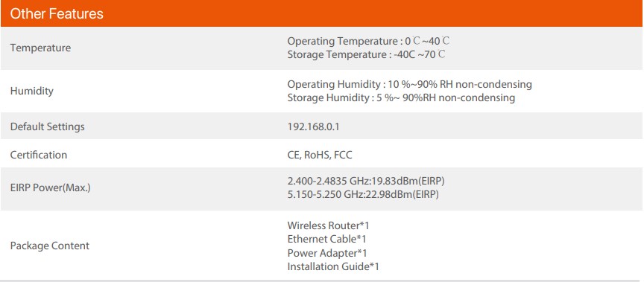Click the Wireless Router*1 item

click(x=329, y=225)
